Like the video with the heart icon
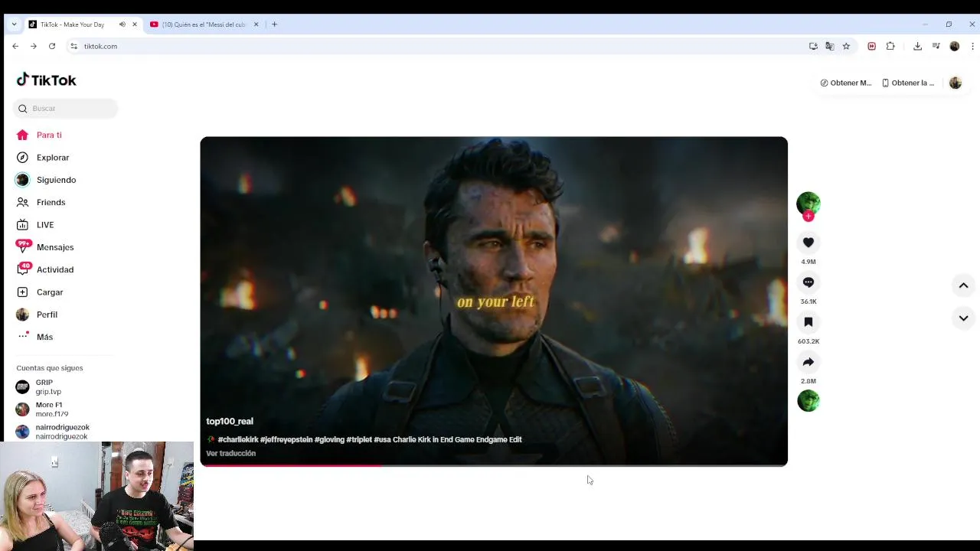 click(808, 243)
